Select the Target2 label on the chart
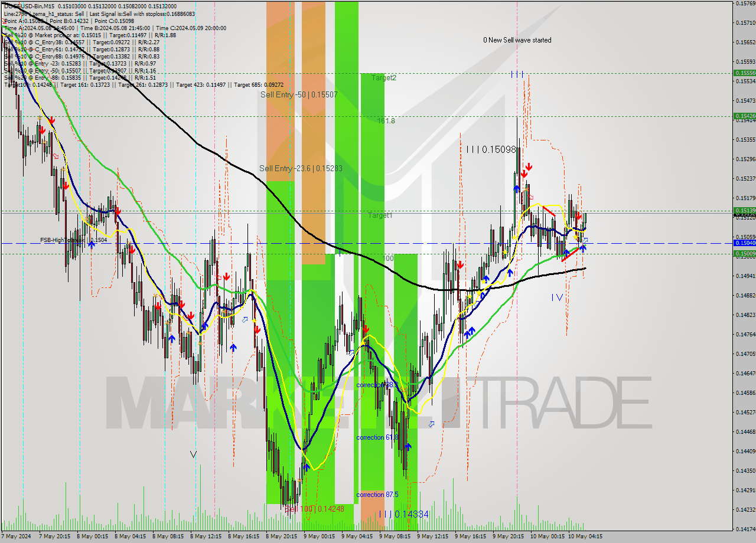 (x=384, y=78)
